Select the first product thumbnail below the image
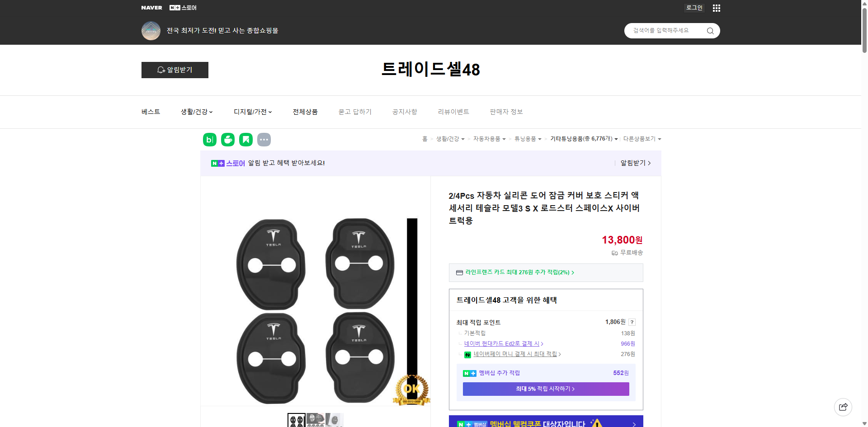 click(297, 420)
